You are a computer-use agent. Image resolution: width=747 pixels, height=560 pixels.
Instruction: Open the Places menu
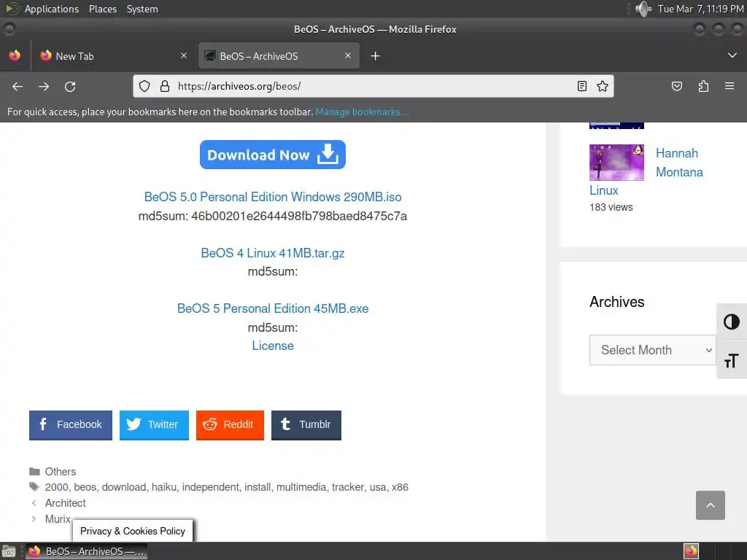click(x=102, y=9)
